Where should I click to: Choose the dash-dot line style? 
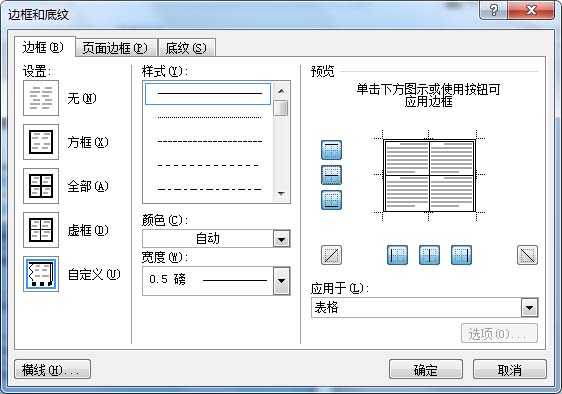209,189
